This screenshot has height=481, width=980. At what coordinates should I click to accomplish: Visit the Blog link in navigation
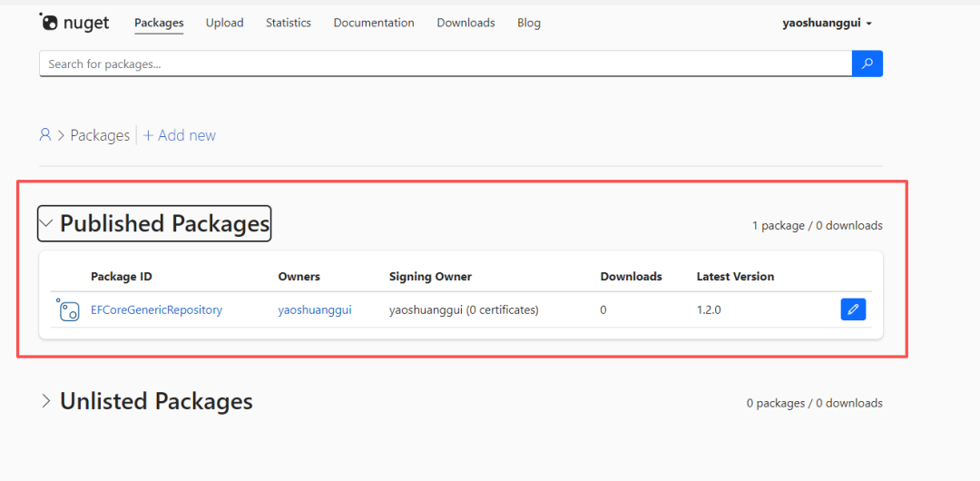529,23
